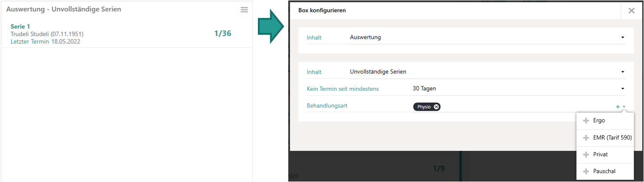Click the 1/36 series counter
This screenshot has height=182, width=644.
point(223,34)
